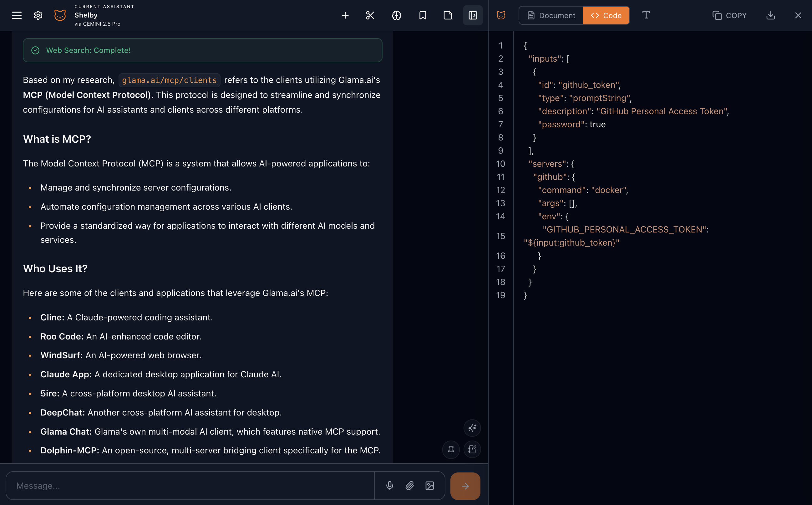Switch to the Code tab
Screen dimensions: 812x505
606,15
